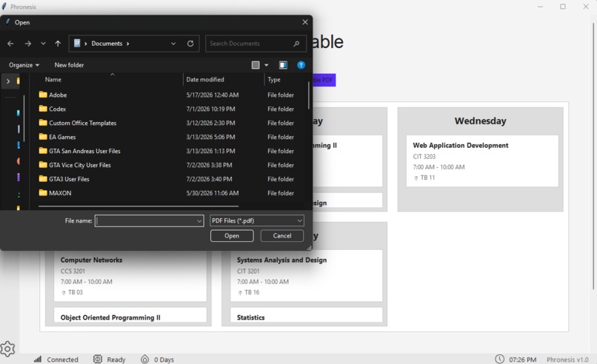Click the Wednesday column header

click(481, 121)
